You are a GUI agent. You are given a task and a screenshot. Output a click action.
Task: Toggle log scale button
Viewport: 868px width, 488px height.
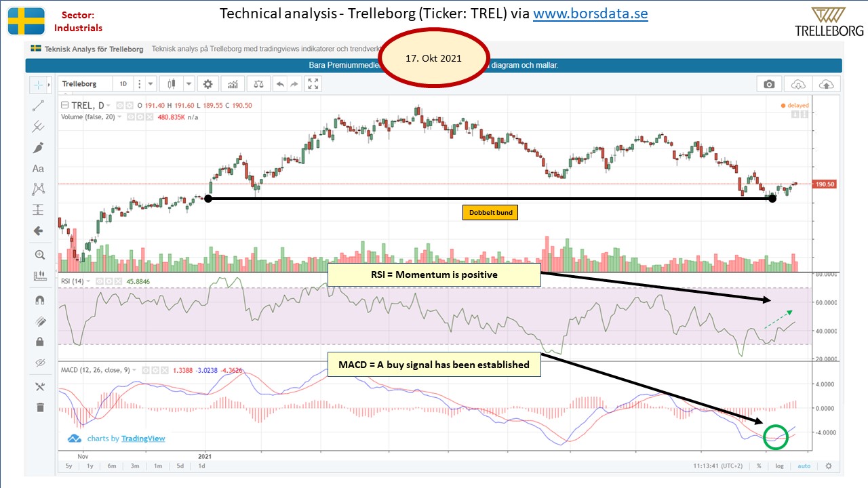pyautogui.click(x=781, y=466)
